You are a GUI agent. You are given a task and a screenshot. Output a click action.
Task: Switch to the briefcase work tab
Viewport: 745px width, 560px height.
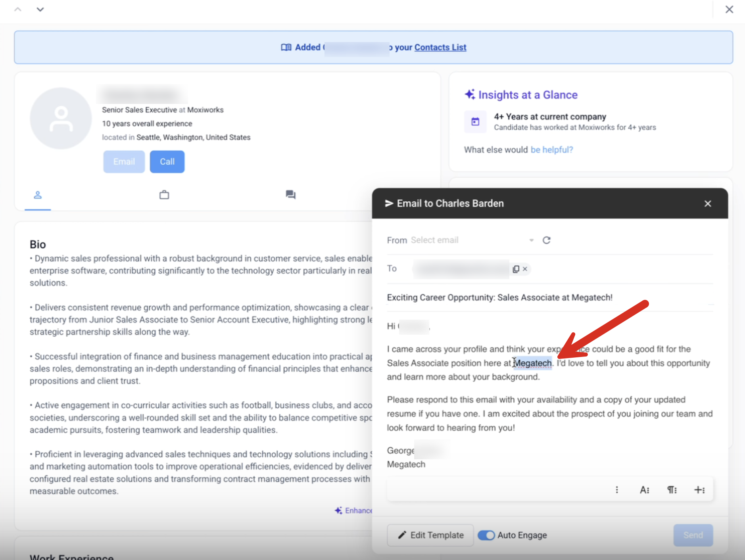(x=164, y=195)
